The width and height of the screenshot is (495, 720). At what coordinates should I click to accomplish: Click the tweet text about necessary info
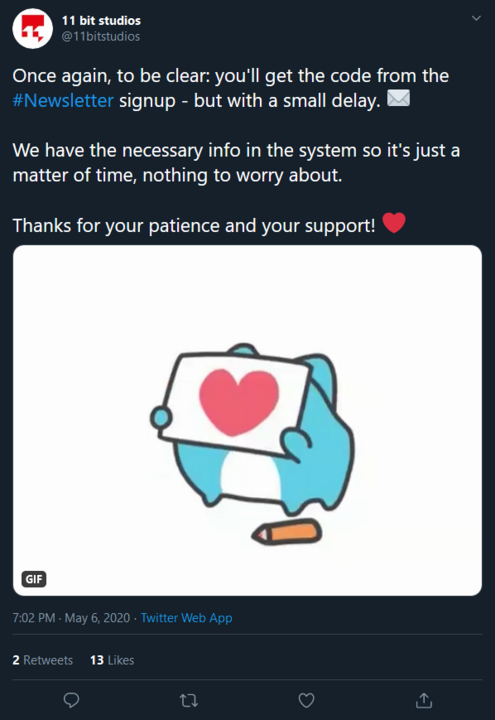click(236, 163)
